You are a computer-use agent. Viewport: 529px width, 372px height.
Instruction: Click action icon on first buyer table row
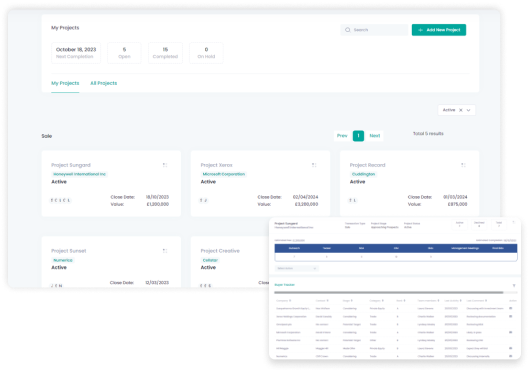pyautogui.click(x=510, y=308)
